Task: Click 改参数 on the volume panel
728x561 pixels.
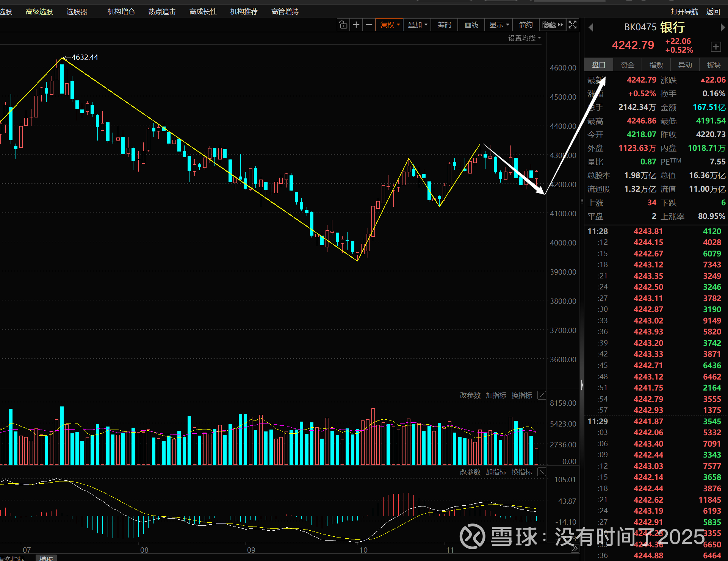Action: (470, 395)
